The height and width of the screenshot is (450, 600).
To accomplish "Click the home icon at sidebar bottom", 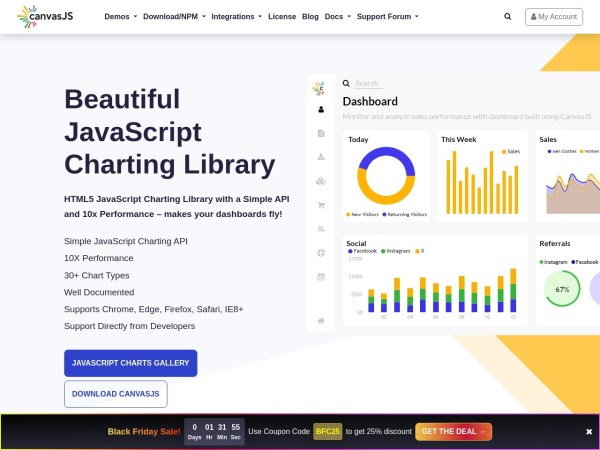I will [320, 320].
